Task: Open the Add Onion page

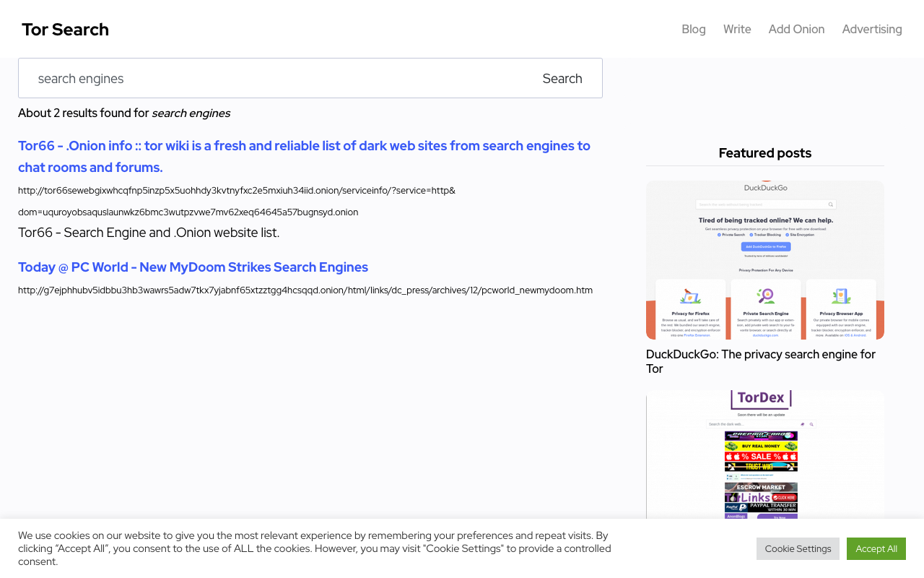Action: coord(796,29)
